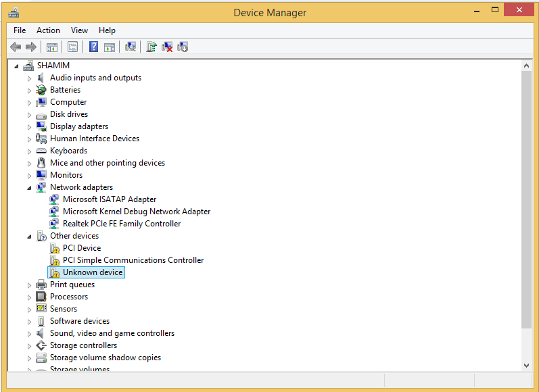Click the Batteries category icon
539x392 pixels.
pos(41,90)
